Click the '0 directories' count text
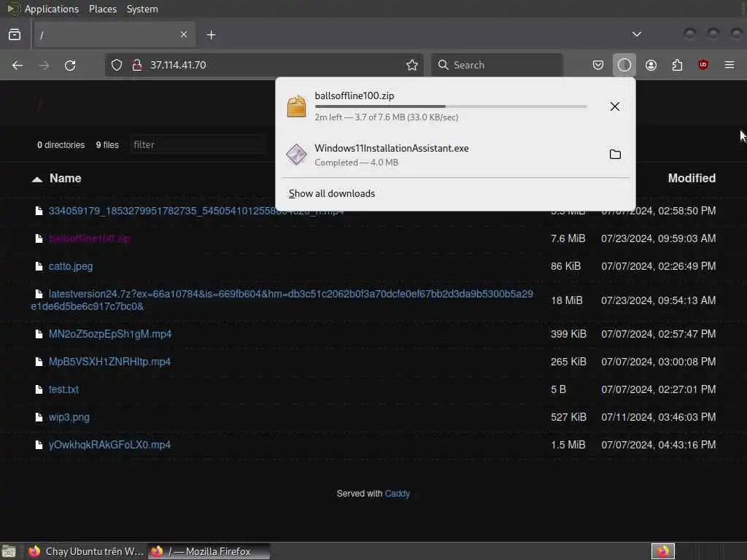This screenshot has width=747, height=560. point(61,145)
